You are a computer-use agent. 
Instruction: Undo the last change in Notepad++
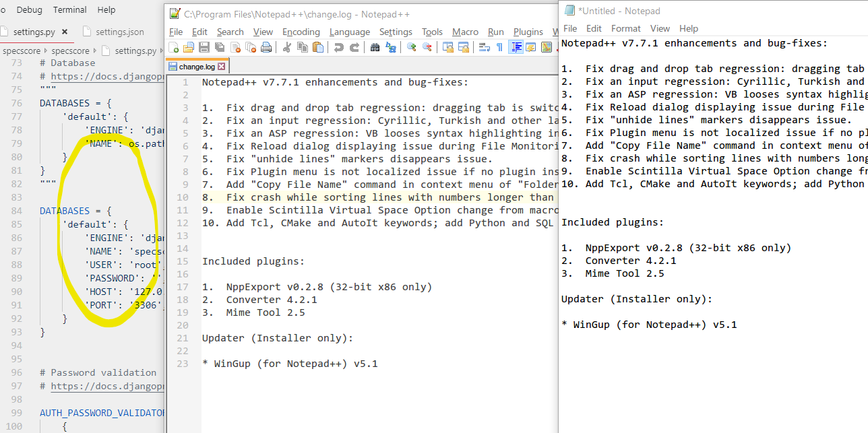(x=339, y=47)
